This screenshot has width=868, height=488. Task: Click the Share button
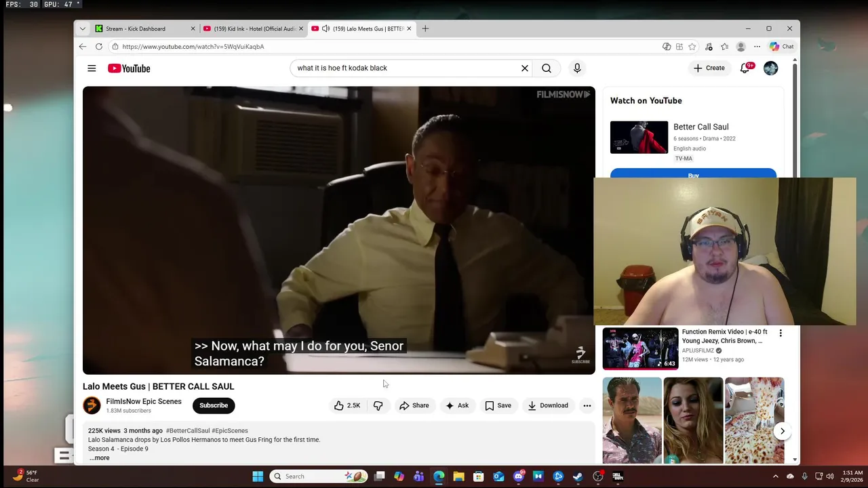click(x=414, y=405)
